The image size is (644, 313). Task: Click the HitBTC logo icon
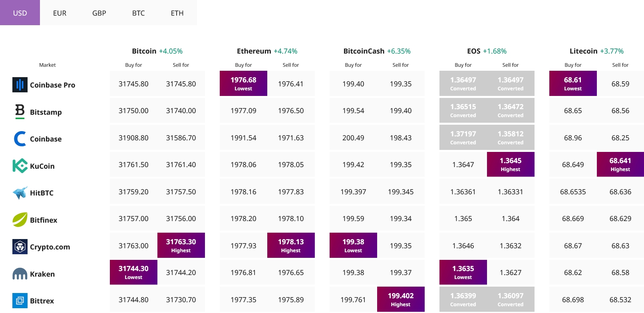point(20,193)
